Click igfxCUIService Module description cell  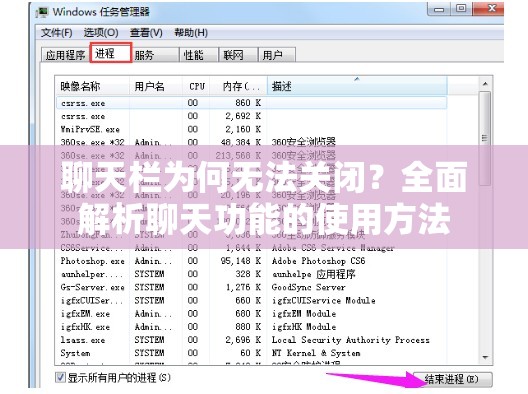click(x=324, y=300)
